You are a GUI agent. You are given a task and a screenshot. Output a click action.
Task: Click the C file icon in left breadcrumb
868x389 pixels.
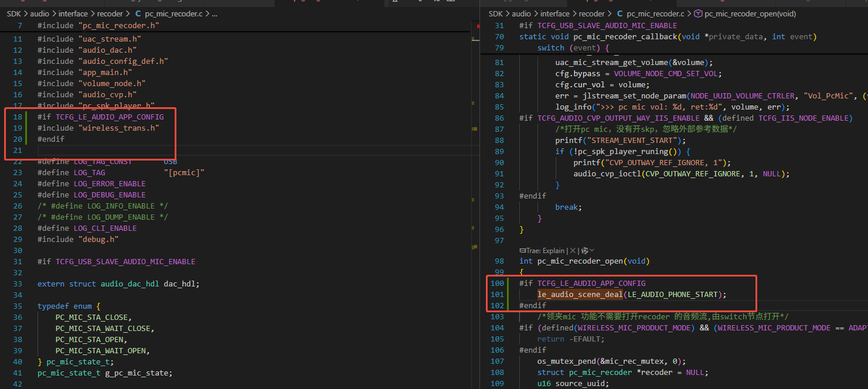[x=138, y=13]
